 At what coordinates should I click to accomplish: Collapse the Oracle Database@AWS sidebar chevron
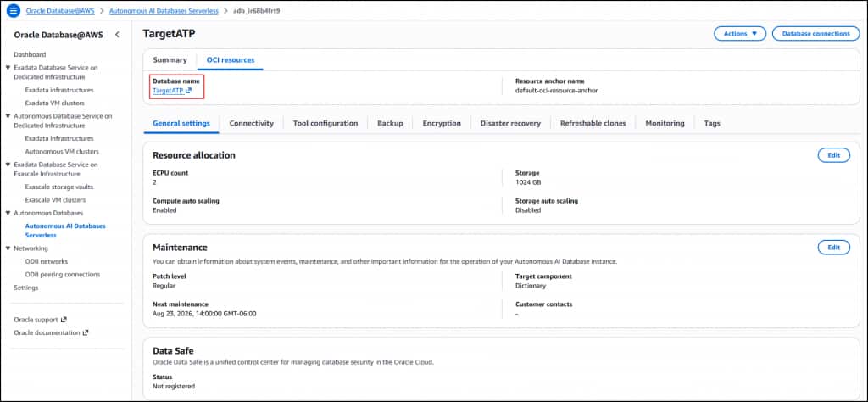coord(117,34)
